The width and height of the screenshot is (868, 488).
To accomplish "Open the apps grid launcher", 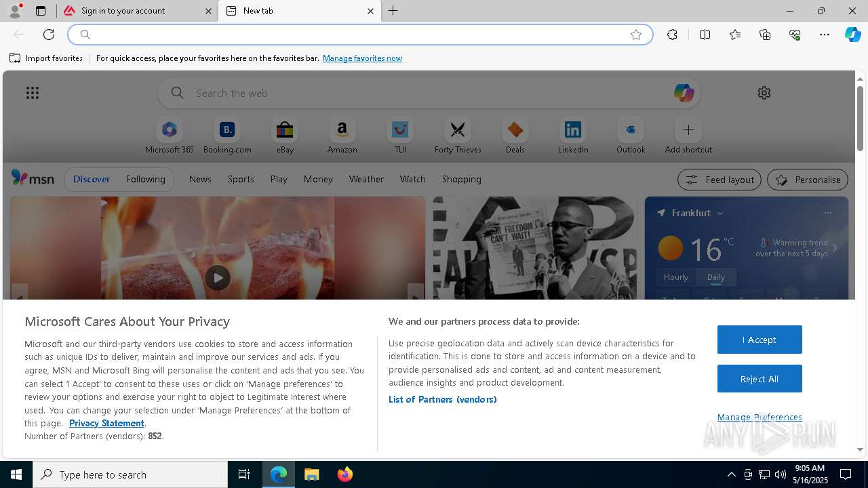I will 33,93.
